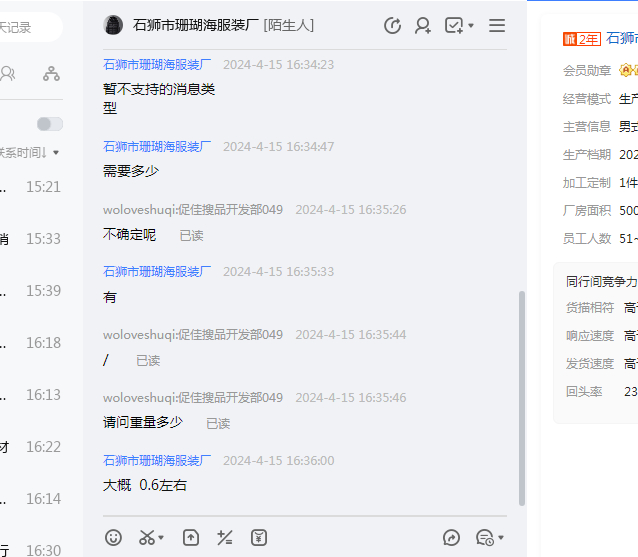Open the emoji picker in chat toolbar
The height and width of the screenshot is (557, 638).
[x=114, y=537]
